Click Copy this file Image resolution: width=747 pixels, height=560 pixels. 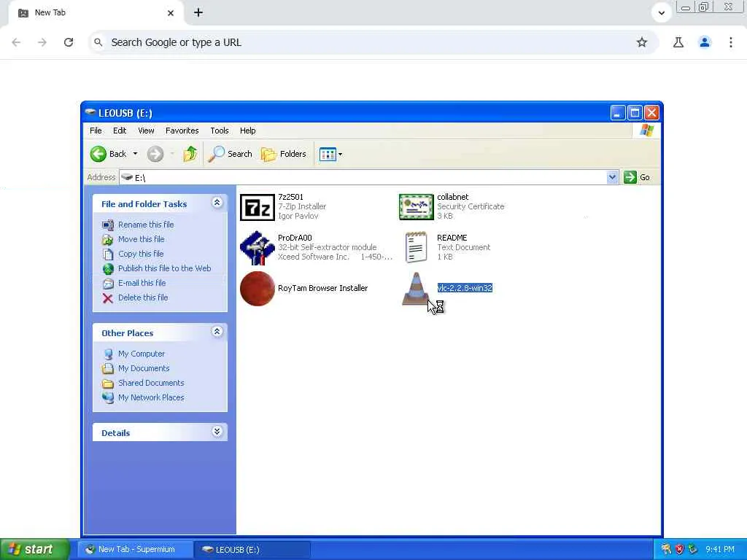coord(141,254)
